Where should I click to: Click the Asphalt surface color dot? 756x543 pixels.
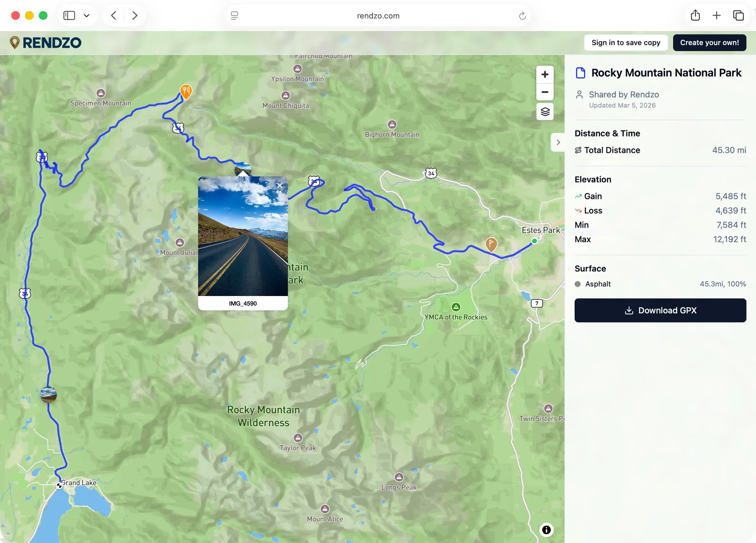(x=577, y=284)
